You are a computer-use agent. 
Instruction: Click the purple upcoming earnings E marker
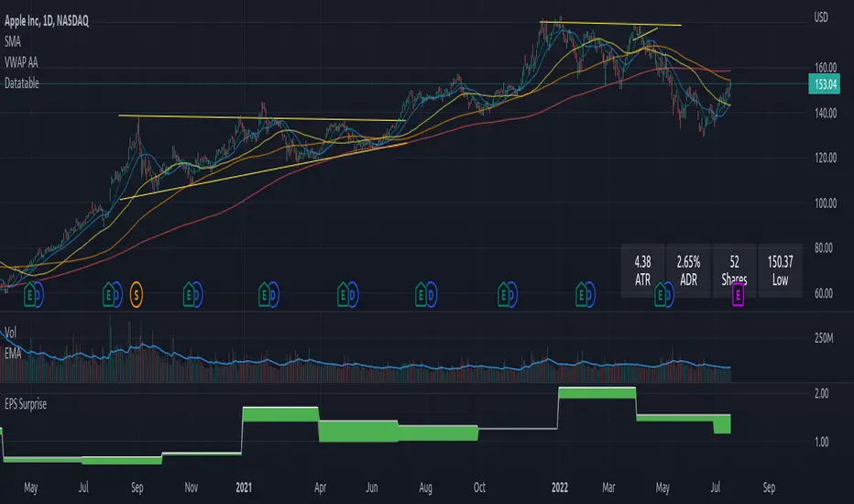coord(739,294)
